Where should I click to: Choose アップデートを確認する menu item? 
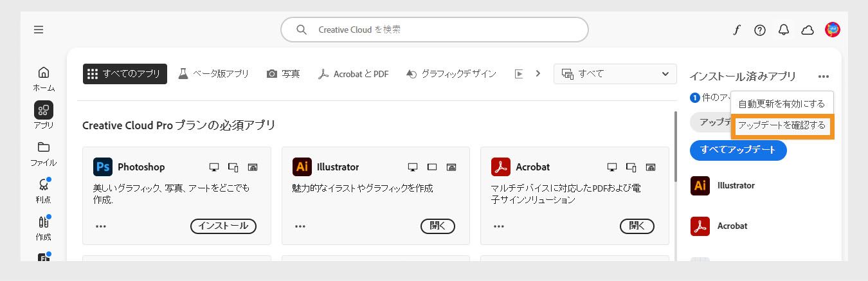[x=782, y=125]
